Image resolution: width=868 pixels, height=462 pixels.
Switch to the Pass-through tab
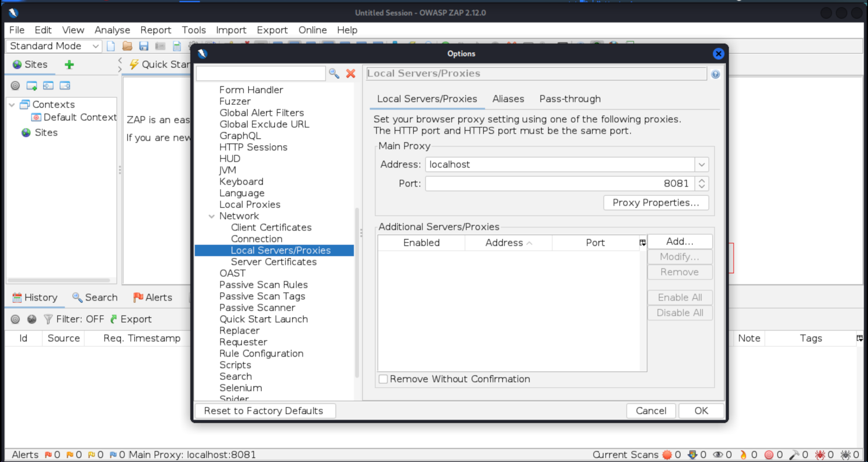570,99
